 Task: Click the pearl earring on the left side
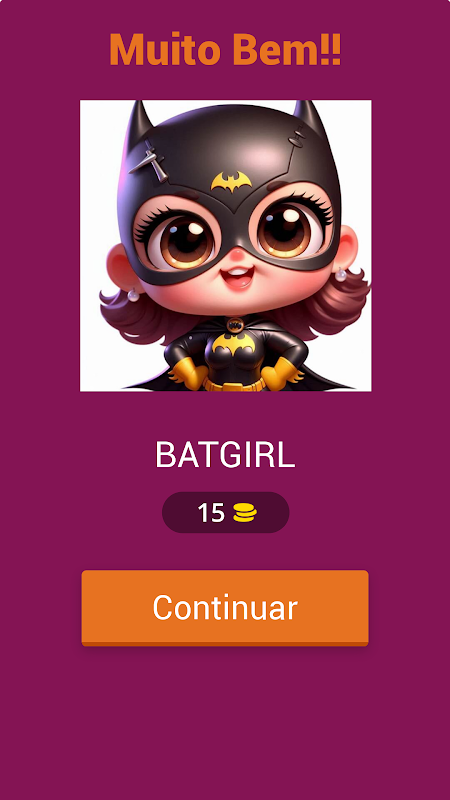point(133,294)
